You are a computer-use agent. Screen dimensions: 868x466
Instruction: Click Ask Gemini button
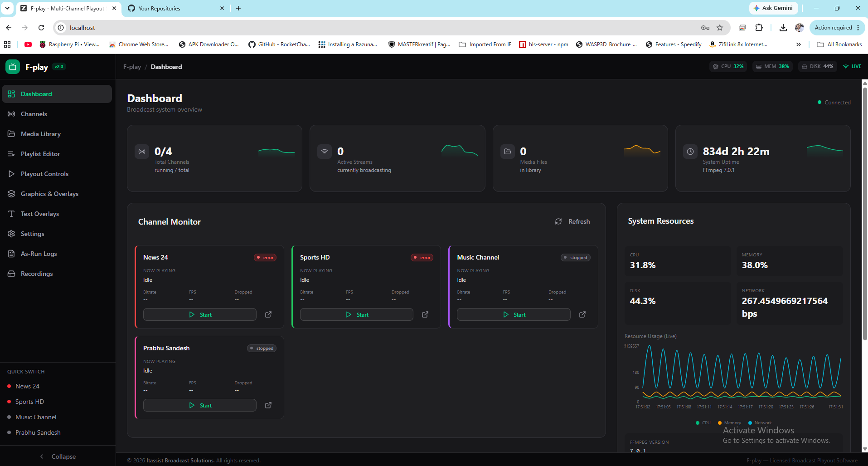pyautogui.click(x=773, y=8)
